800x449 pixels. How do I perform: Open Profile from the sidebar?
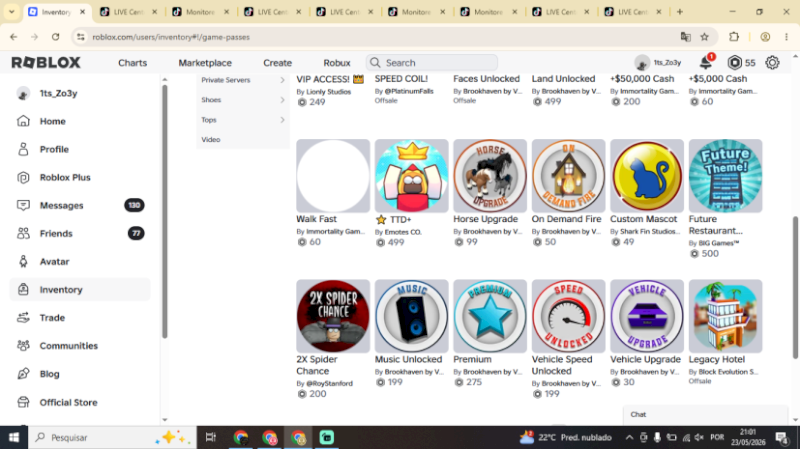pos(54,149)
